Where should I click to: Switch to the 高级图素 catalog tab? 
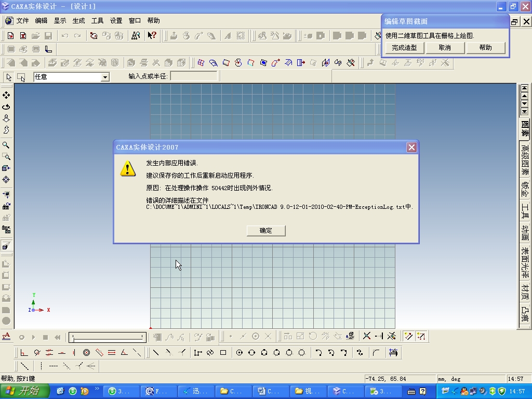[525, 160]
